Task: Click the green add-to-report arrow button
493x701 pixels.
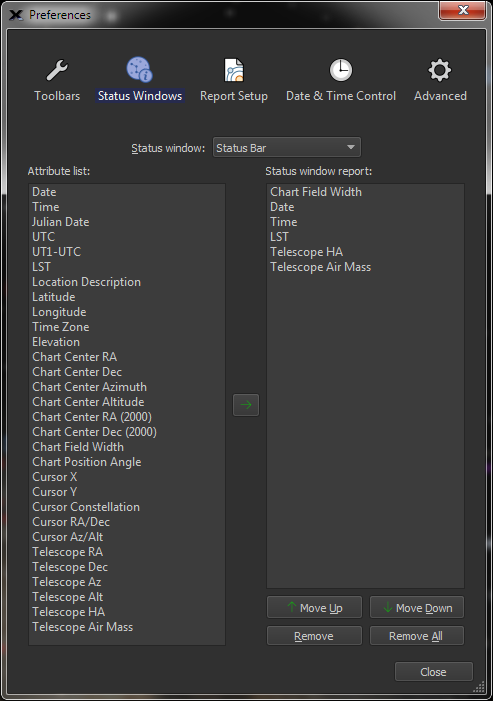Action: (246, 405)
